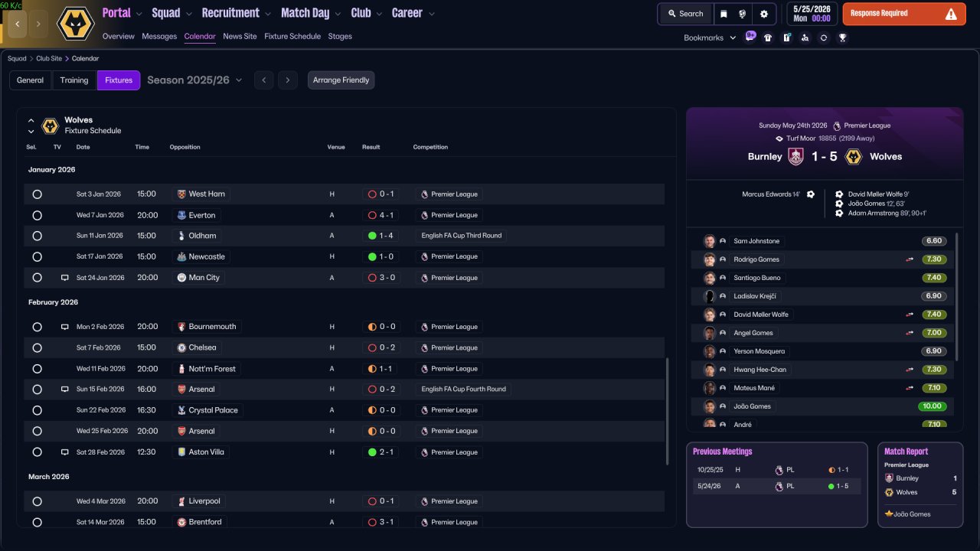This screenshot has height=551, width=980.
Task: Select the Oldham fixture radio button
Action: pos(37,236)
